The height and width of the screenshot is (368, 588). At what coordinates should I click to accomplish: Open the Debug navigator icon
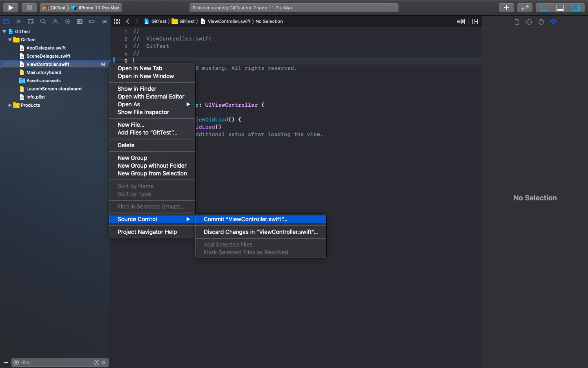pos(80,21)
